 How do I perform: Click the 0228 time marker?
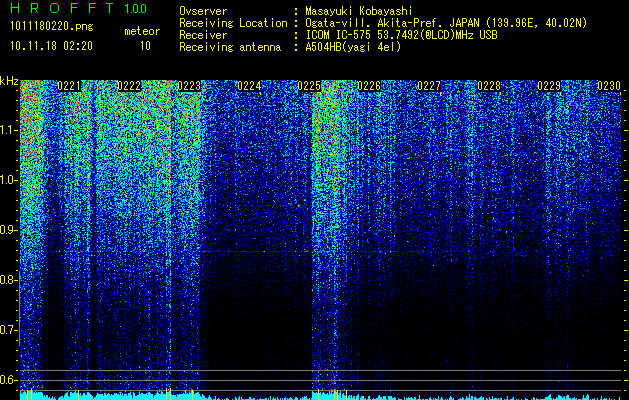[x=489, y=86]
